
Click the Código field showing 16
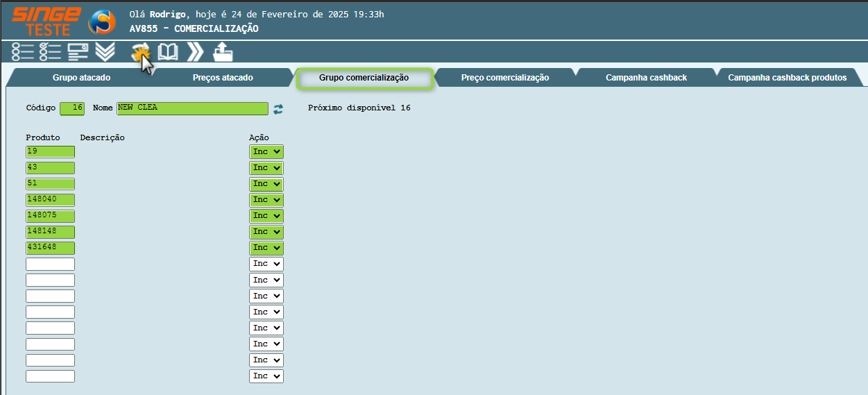click(72, 108)
